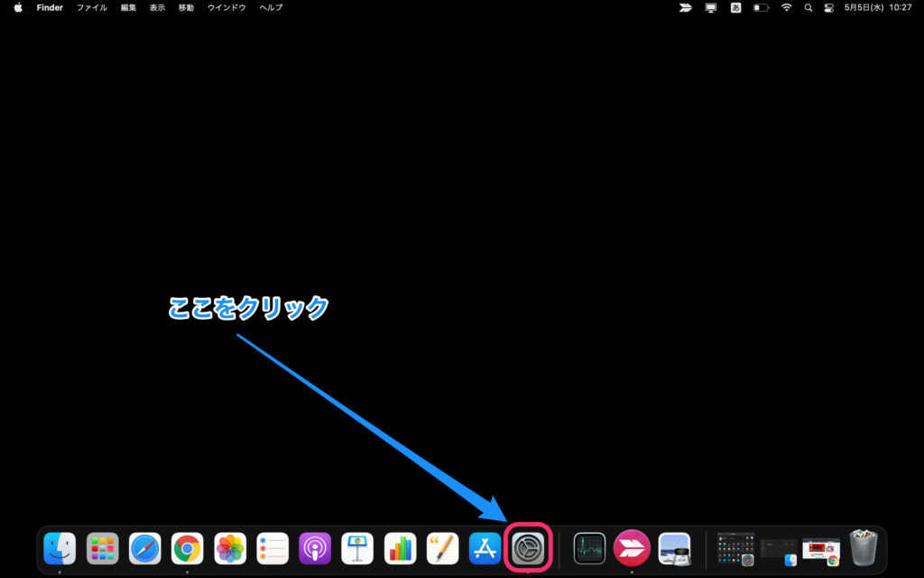
Task: Click the date and time 5月5日(水) 10:27
Action: [x=878, y=7]
